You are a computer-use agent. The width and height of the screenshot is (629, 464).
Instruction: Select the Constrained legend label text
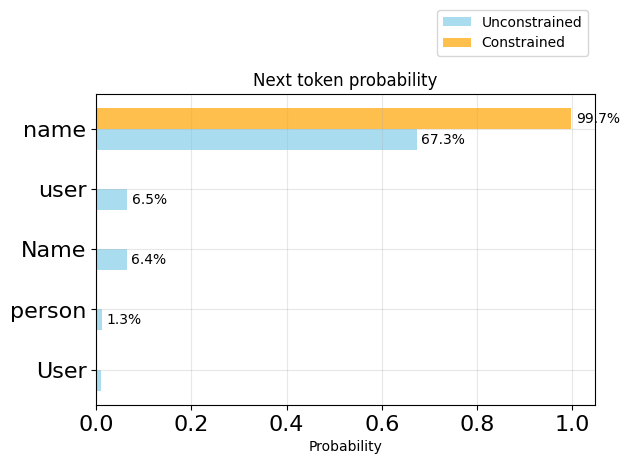(523, 42)
